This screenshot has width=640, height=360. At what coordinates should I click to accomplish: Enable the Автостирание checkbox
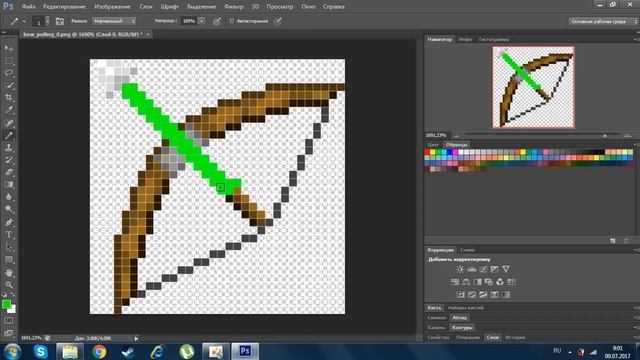point(231,21)
